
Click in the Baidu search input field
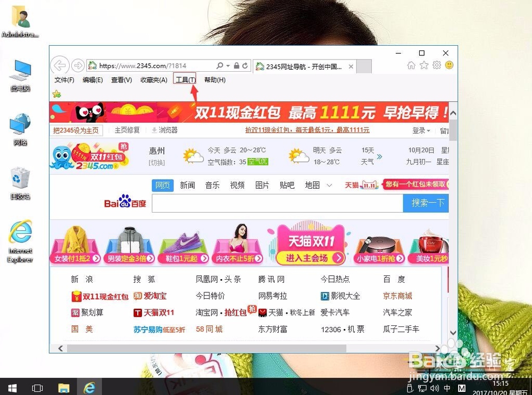click(x=278, y=204)
